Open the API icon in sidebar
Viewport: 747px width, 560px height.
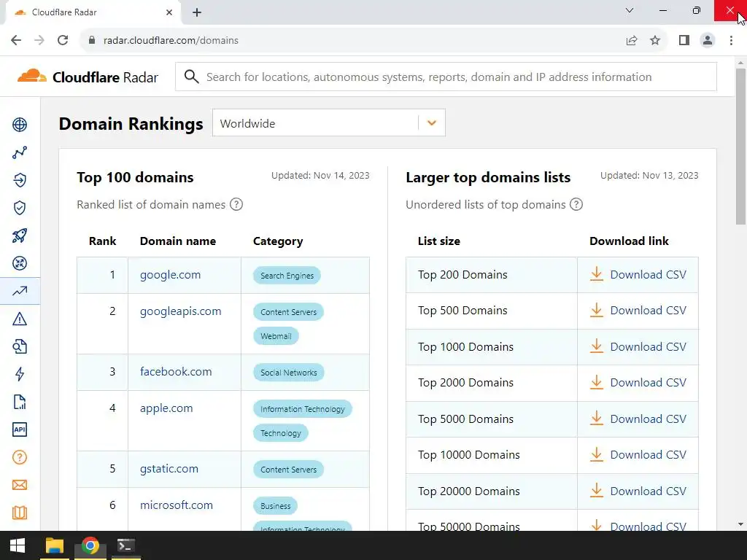point(20,429)
